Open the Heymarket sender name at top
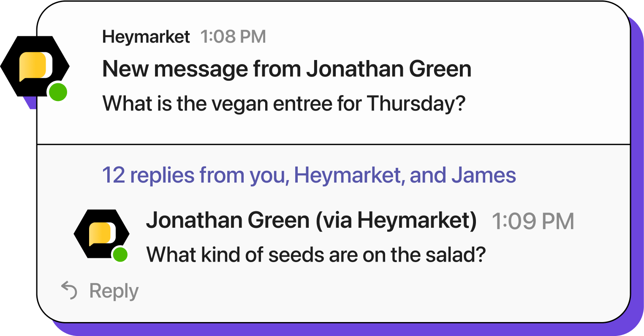644x336 pixels. point(146,37)
